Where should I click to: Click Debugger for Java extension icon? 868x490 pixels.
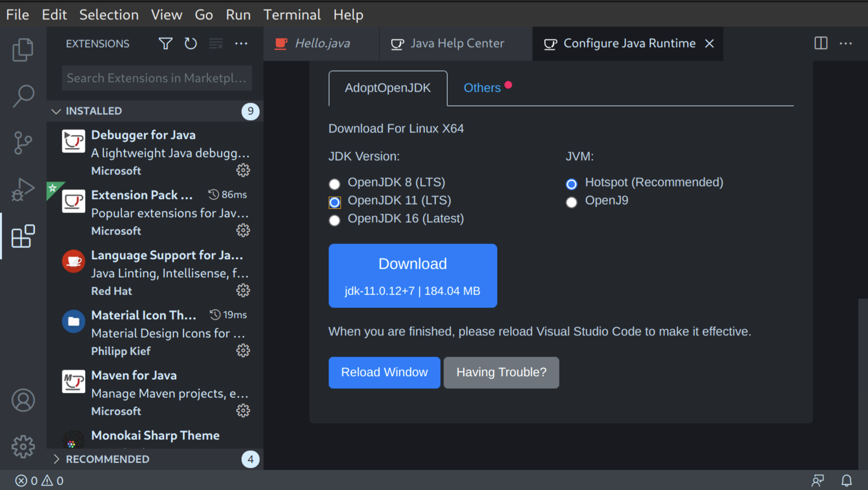73,141
